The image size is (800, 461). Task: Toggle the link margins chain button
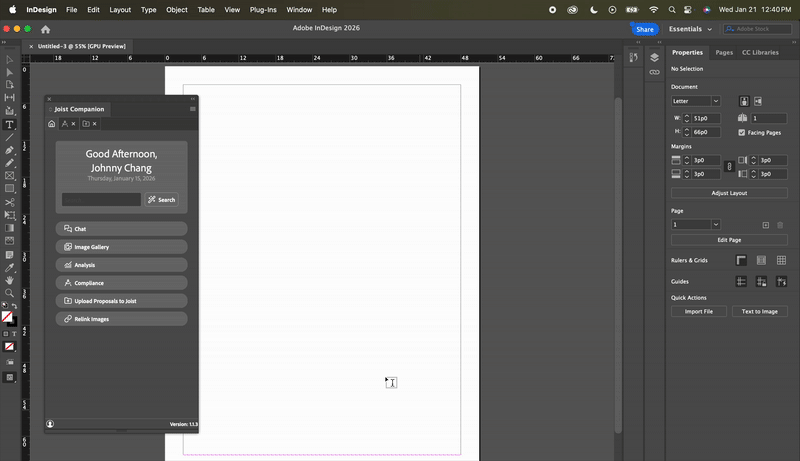point(729,167)
